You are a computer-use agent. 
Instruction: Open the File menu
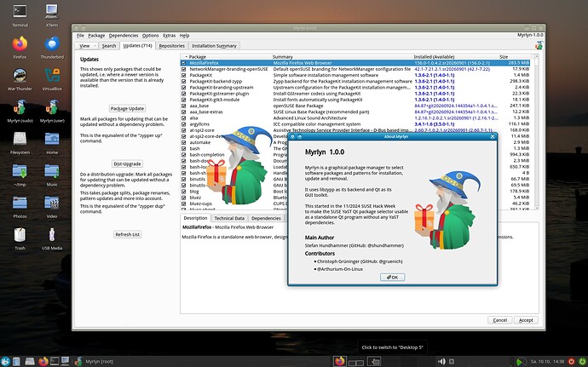(80, 36)
